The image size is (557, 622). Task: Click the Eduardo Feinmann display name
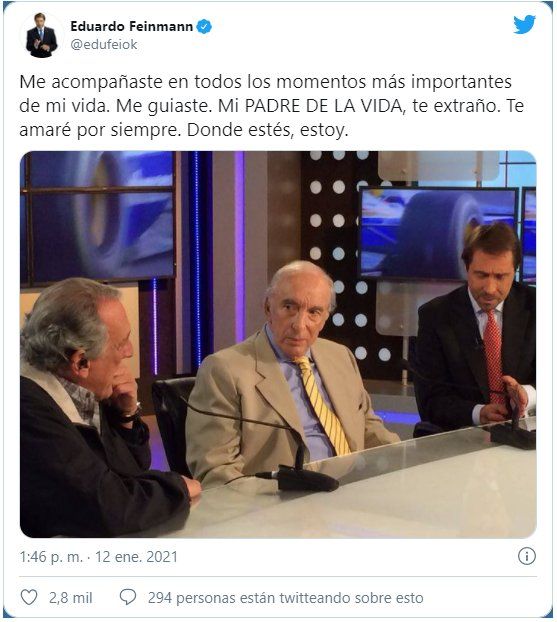click(131, 27)
